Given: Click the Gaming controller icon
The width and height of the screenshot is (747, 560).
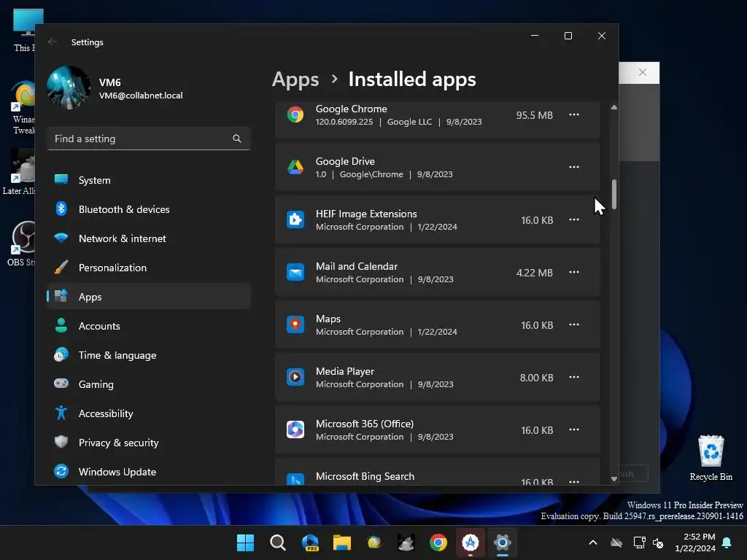Looking at the screenshot, I should click(61, 384).
